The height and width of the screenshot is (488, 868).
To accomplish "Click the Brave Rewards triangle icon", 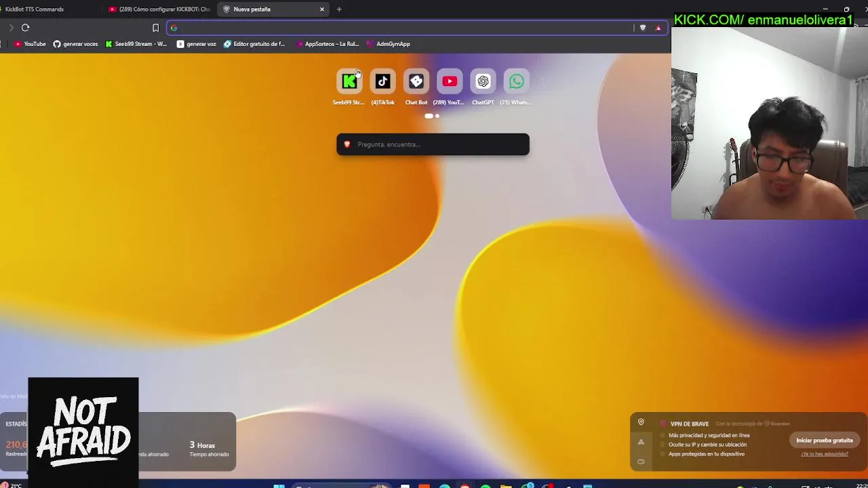I will [658, 28].
